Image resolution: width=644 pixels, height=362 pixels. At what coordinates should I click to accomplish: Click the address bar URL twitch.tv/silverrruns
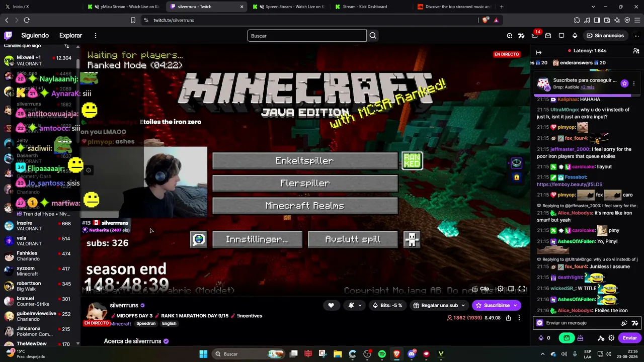click(x=174, y=20)
